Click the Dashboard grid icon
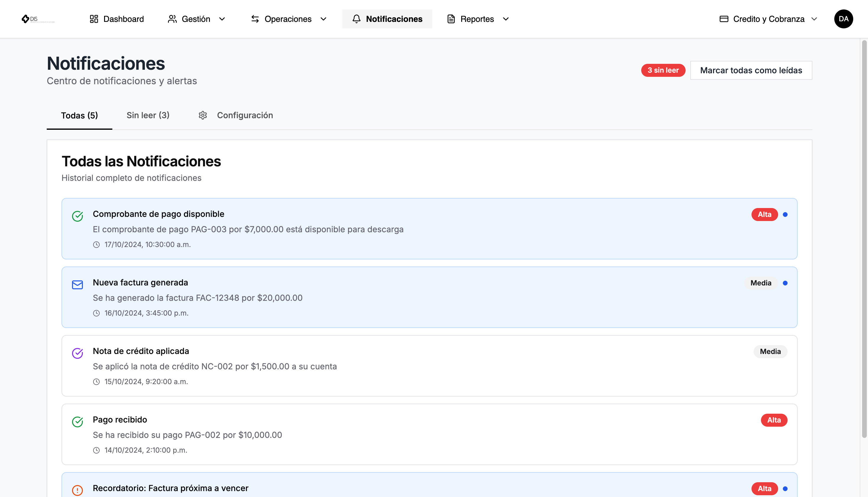 (x=94, y=19)
